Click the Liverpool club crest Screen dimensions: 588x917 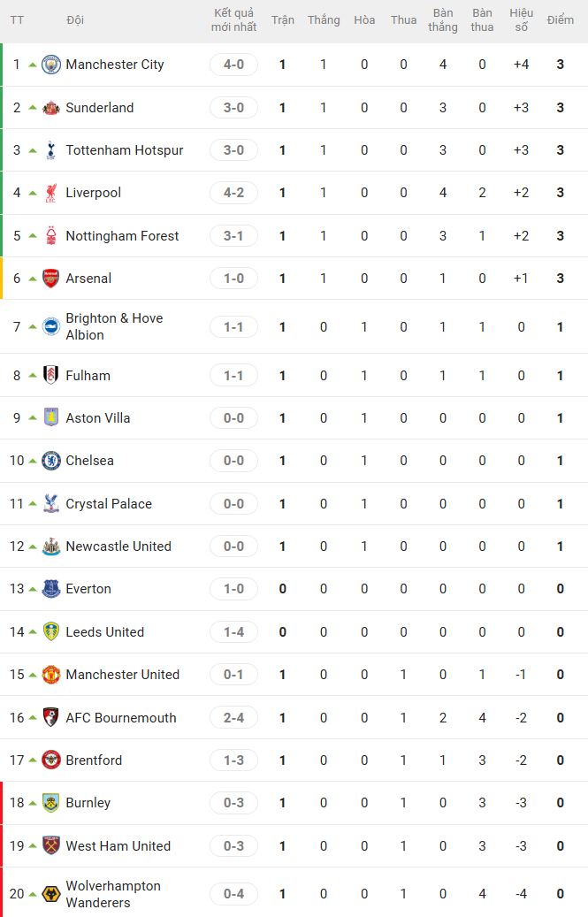click(51, 193)
